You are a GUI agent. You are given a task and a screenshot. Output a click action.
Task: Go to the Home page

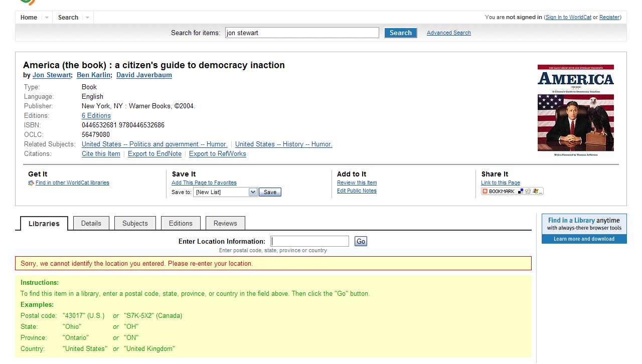click(x=29, y=18)
